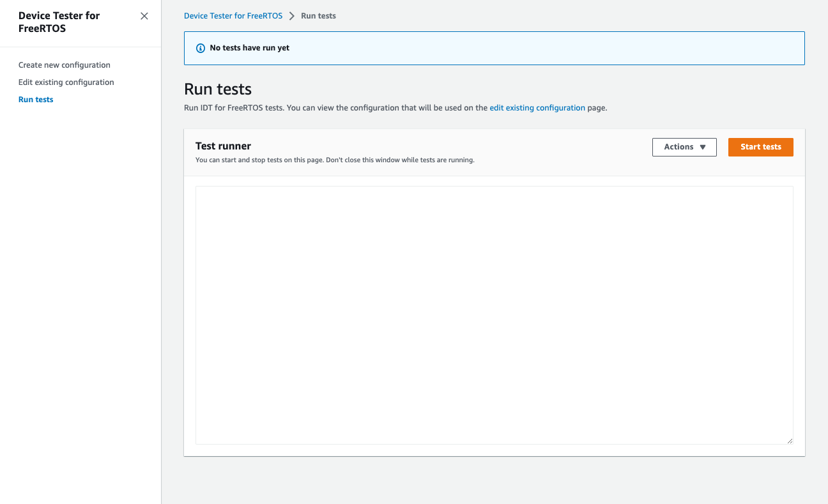Click the Run tests breadcrumb entry

tap(318, 15)
